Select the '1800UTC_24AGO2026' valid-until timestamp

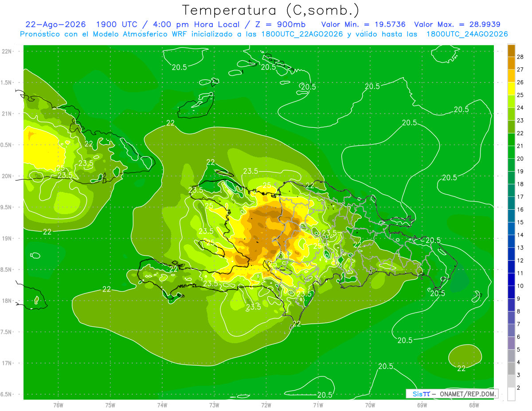tap(467, 34)
